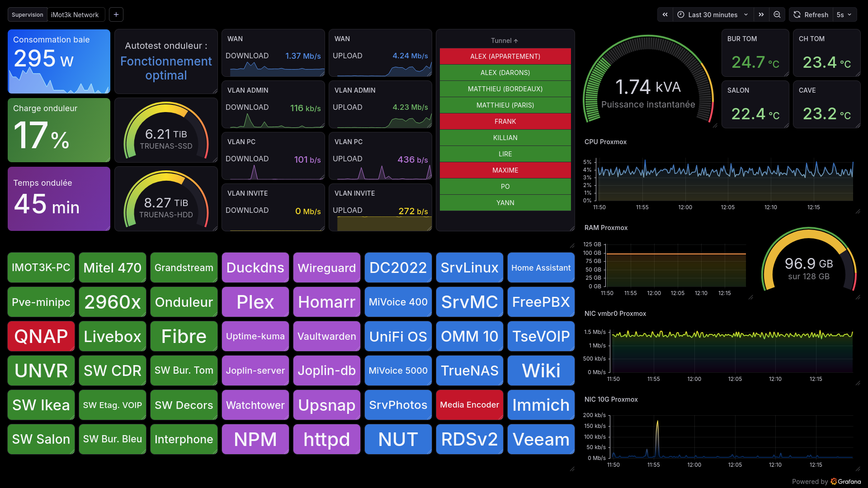The height and width of the screenshot is (488, 868).
Task: Open the Immich tile
Action: pos(541,405)
